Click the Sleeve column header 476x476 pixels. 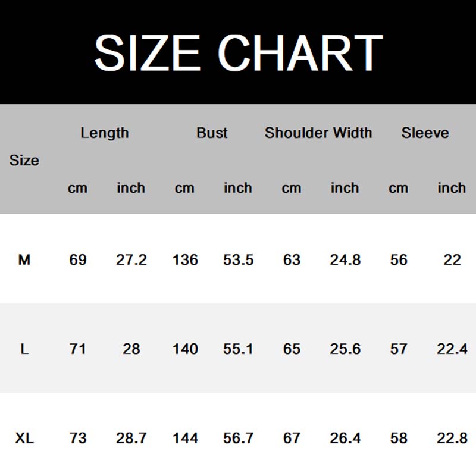pyautogui.click(x=425, y=133)
